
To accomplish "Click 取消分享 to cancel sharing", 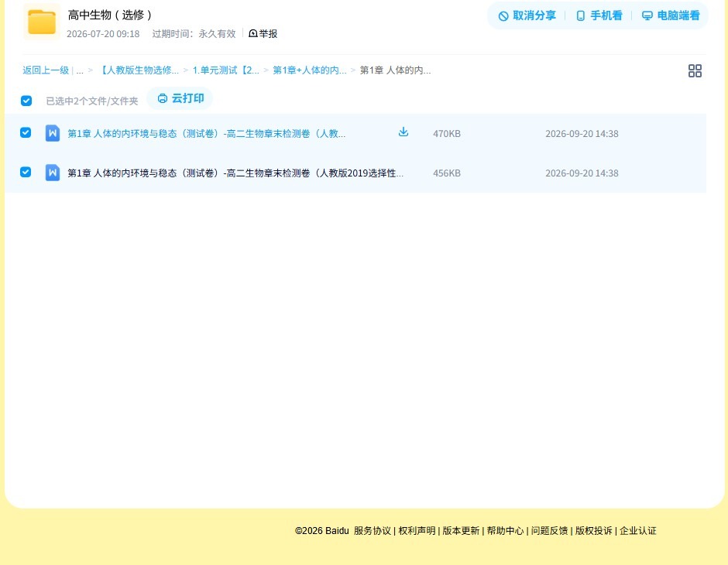I will (527, 15).
